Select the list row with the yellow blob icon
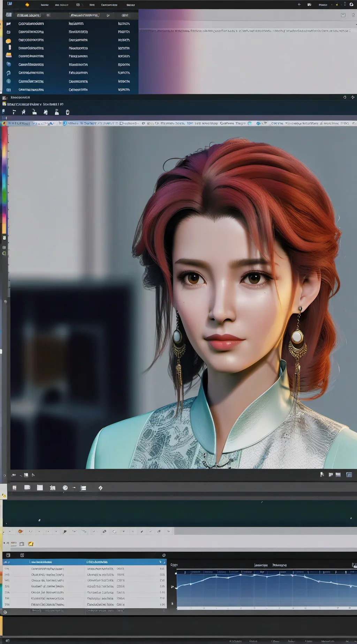Viewport: 357px width, 644px height. coord(71,40)
